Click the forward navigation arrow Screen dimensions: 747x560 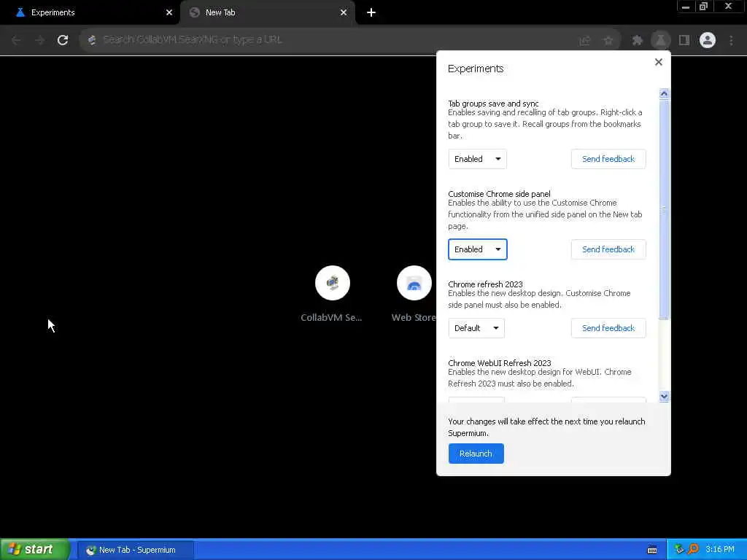pos(39,40)
